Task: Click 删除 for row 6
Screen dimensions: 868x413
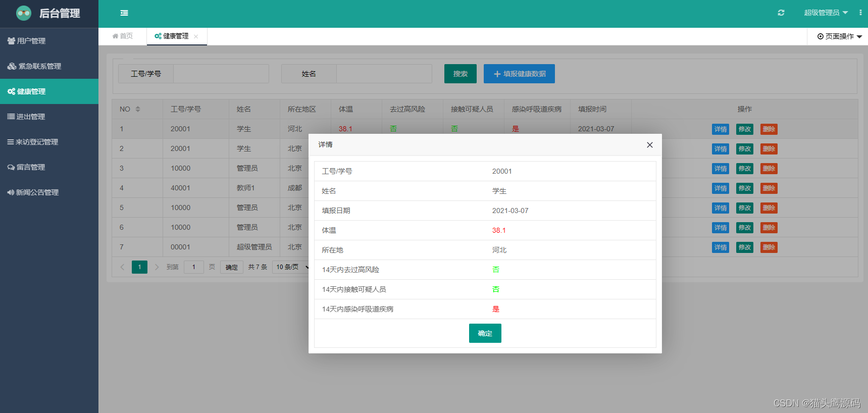Action: click(x=769, y=228)
